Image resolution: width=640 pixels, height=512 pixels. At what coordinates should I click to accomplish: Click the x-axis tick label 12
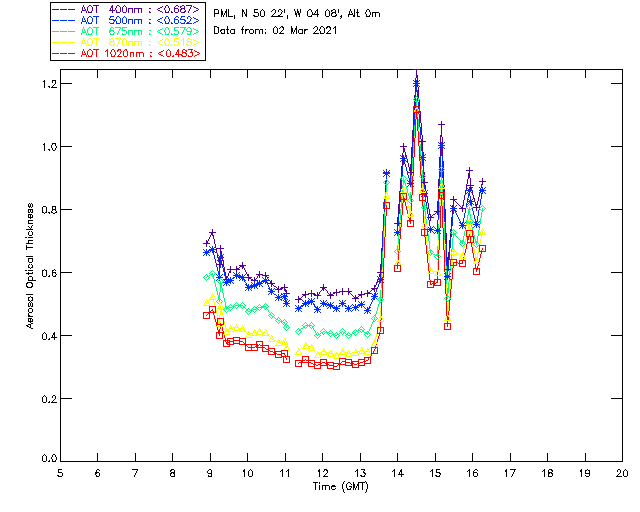pos(322,474)
